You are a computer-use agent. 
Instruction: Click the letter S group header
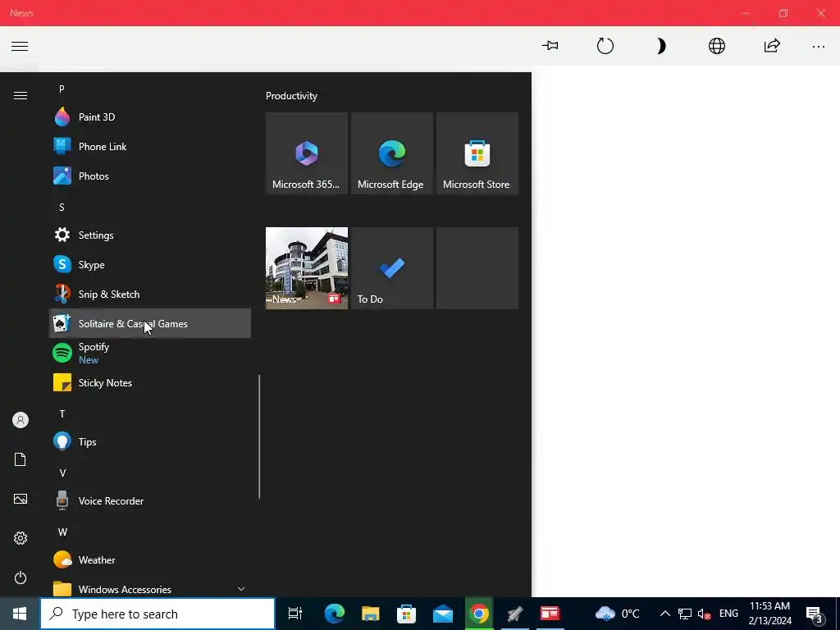pyautogui.click(x=62, y=207)
